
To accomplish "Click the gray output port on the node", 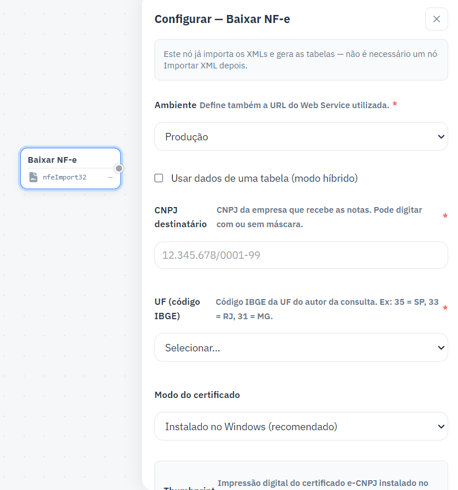I will click(119, 168).
